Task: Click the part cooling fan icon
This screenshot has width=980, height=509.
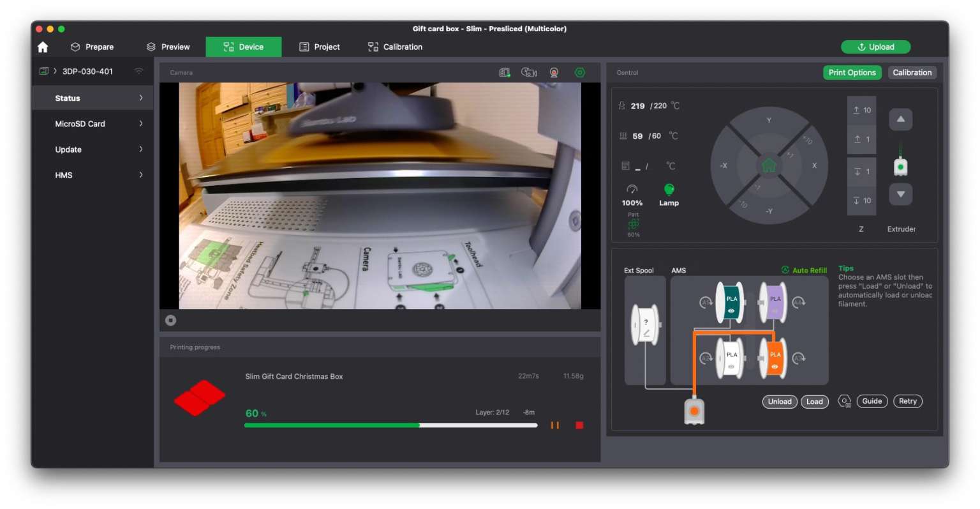Action: coord(633,224)
